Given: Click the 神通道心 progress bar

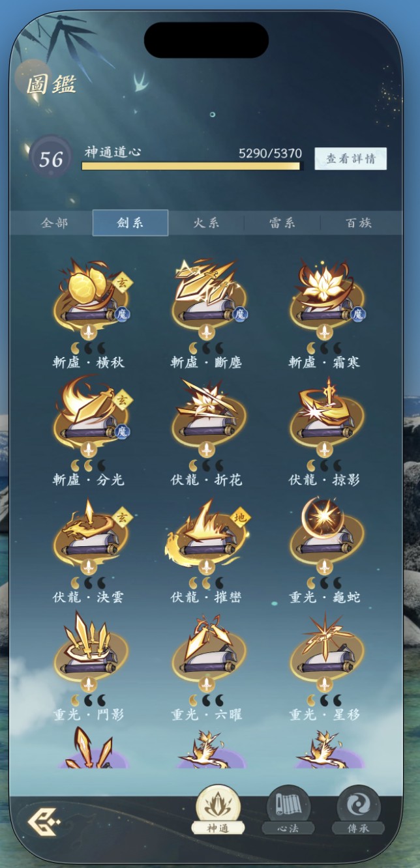Looking at the screenshot, I should (x=192, y=166).
